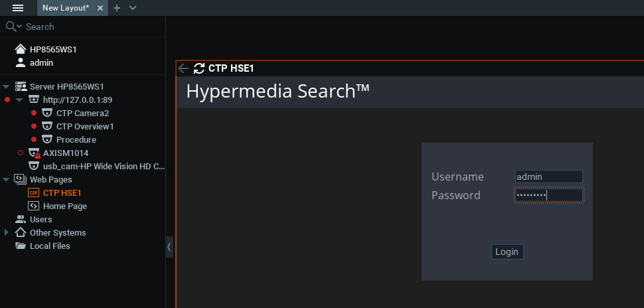Expand the Other Systems node
This screenshot has height=308, width=644.
click(6, 232)
